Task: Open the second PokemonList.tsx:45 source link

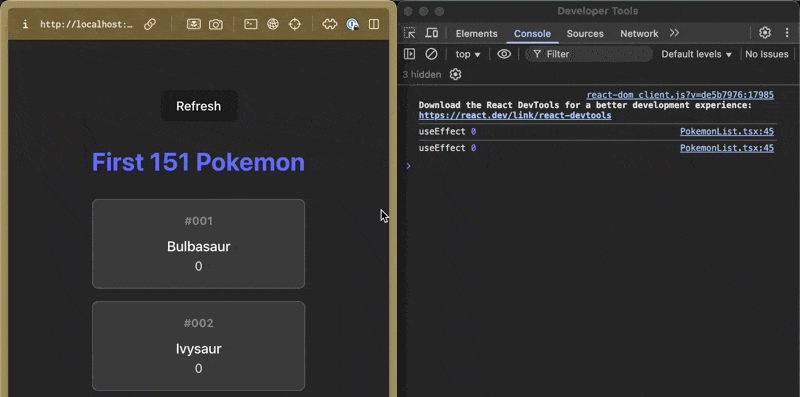Action: (x=727, y=148)
